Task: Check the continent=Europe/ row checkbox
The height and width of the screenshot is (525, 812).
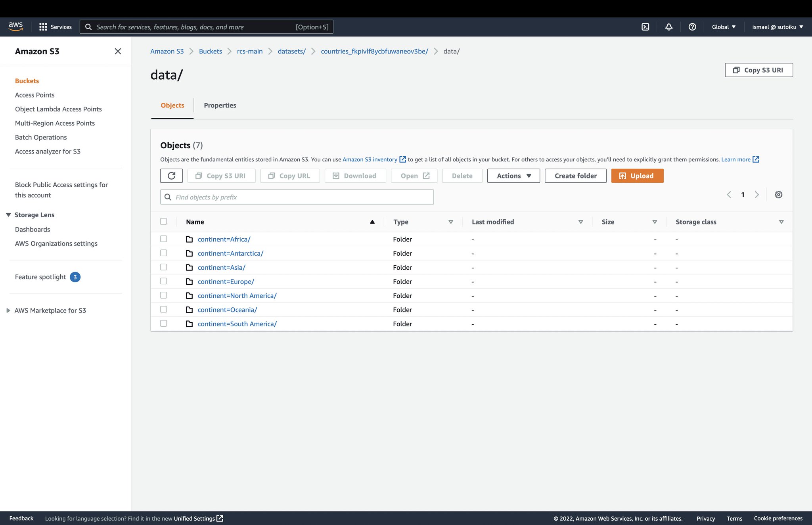Action: coord(163,281)
